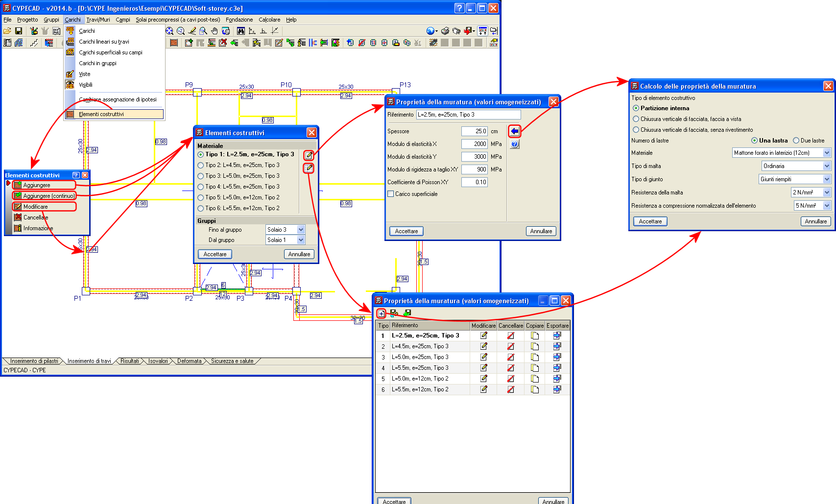Viewport: 836px width, 504px height.
Task: Click the open file folder icon
Action: pos(7,31)
